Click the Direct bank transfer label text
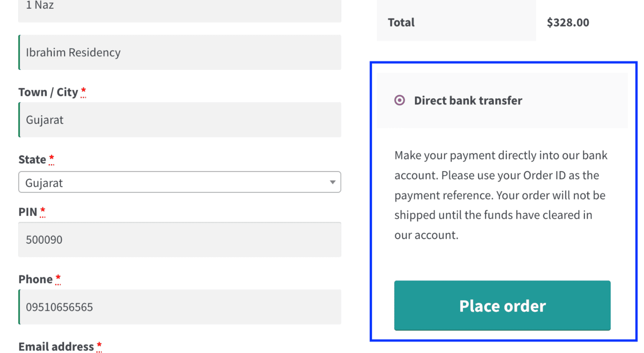This screenshot has height=353, width=644. (468, 101)
